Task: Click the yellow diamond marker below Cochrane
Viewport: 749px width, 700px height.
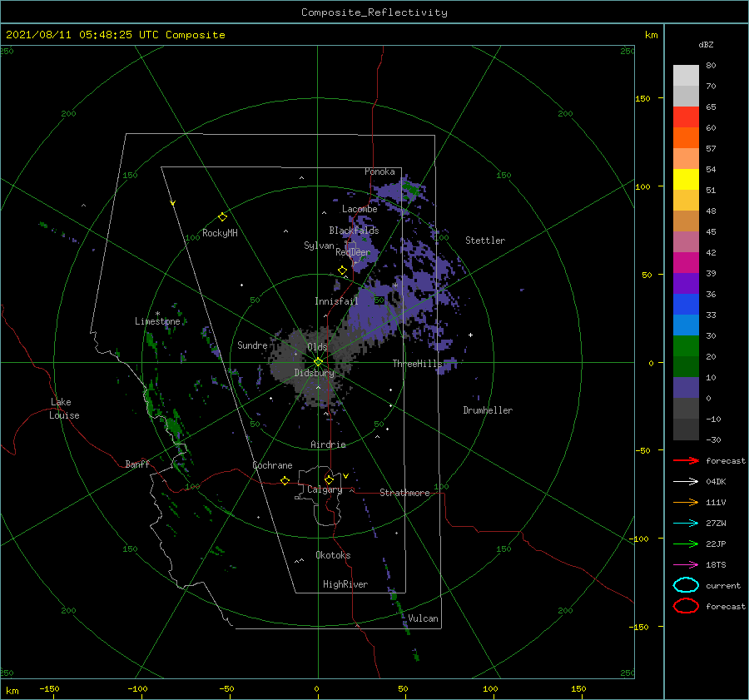Action: 285,481
